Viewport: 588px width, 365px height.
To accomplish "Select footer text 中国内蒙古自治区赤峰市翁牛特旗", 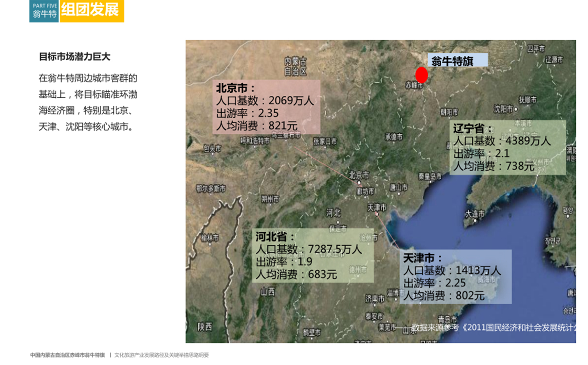I will [x=67, y=355].
